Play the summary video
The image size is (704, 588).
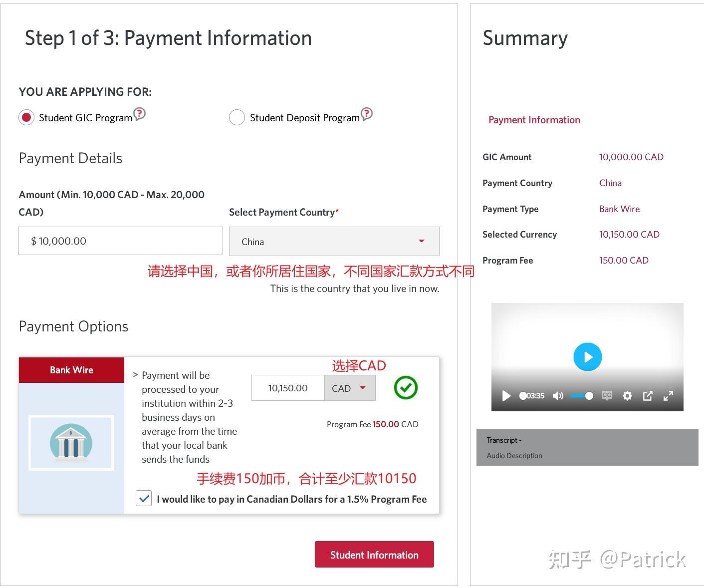[588, 356]
